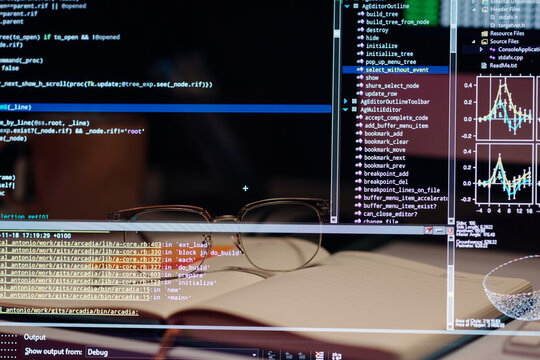Select bookmark_prev in the outline
This screenshot has height=360, width=540.
pyautogui.click(x=385, y=165)
